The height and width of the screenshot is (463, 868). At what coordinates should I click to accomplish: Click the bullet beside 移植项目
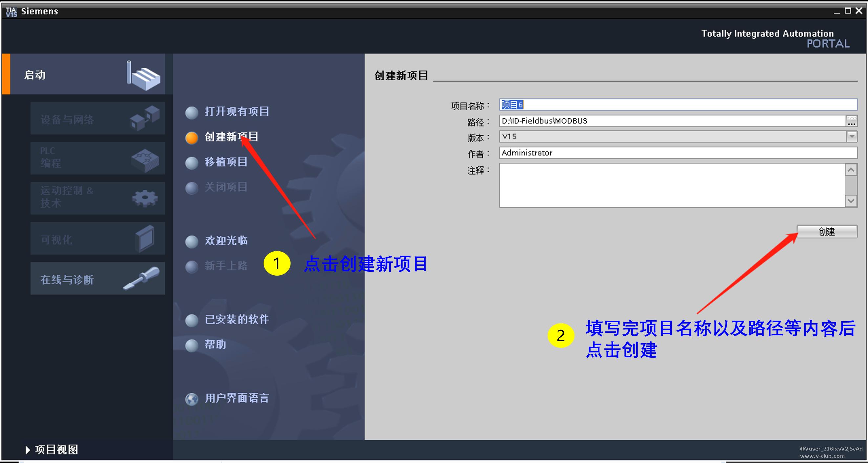[192, 163]
